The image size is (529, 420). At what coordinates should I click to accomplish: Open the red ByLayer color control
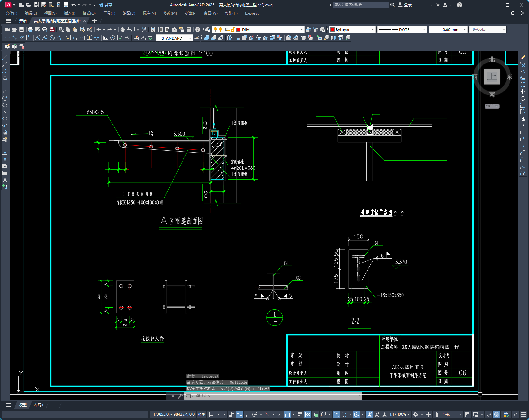point(352,29)
